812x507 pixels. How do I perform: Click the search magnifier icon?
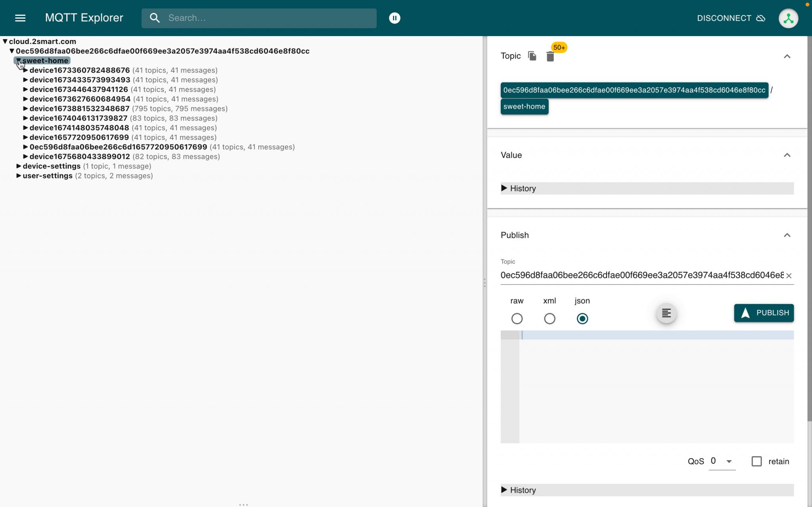[x=155, y=18]
